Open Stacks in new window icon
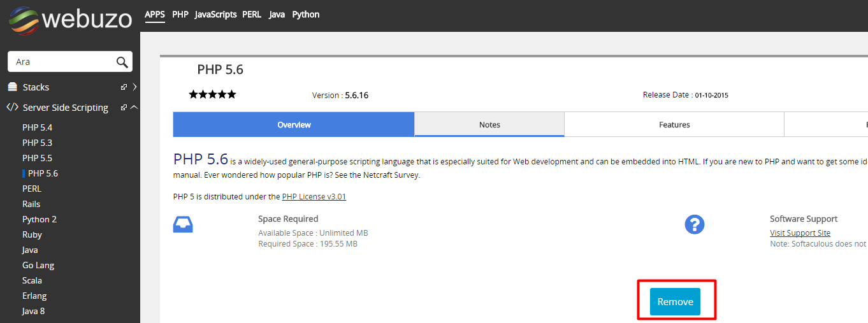 [x=124, y=87]
